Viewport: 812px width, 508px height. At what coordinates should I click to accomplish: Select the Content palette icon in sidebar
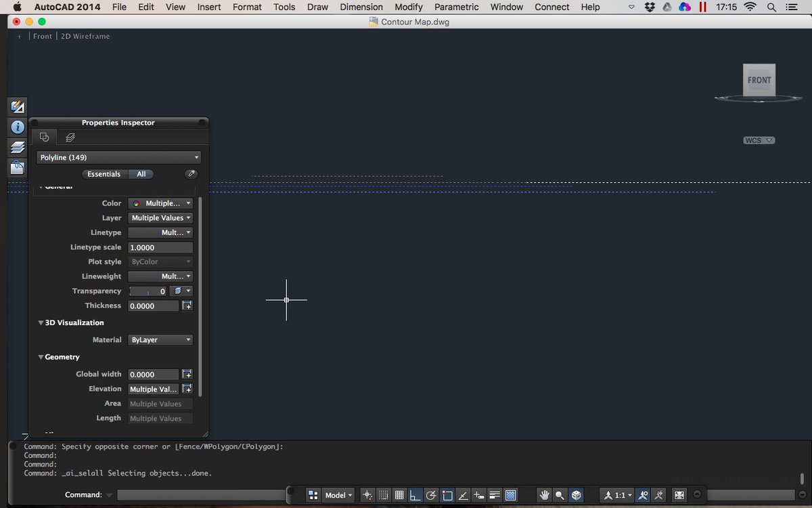17,167
